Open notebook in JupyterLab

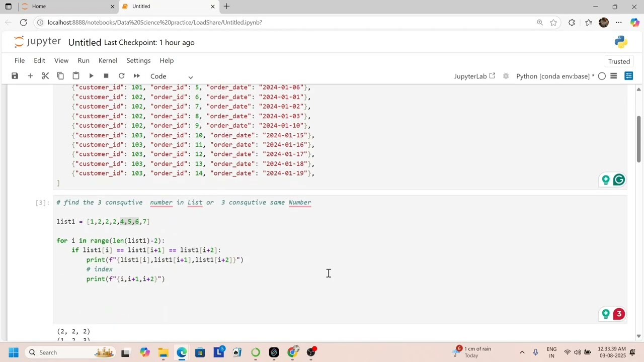point(474,76)
